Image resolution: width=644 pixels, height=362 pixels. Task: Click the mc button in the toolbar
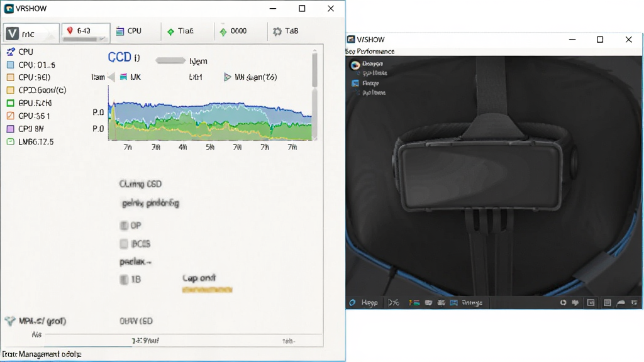31,33
